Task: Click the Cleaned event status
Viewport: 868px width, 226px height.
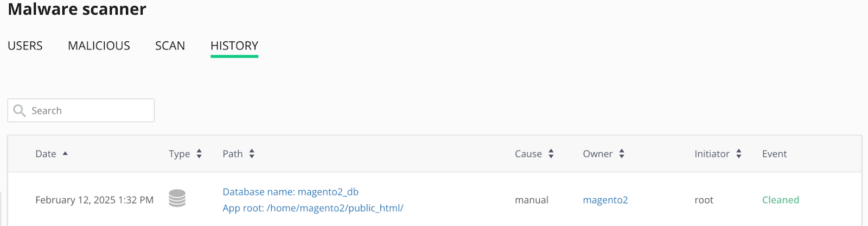Action: [780, 200]
